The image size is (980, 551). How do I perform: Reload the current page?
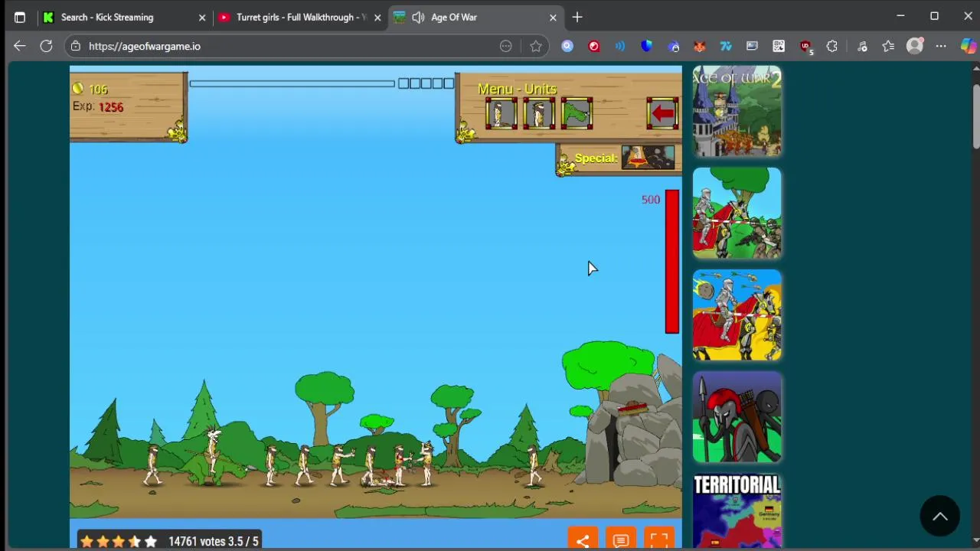[46, 46]
